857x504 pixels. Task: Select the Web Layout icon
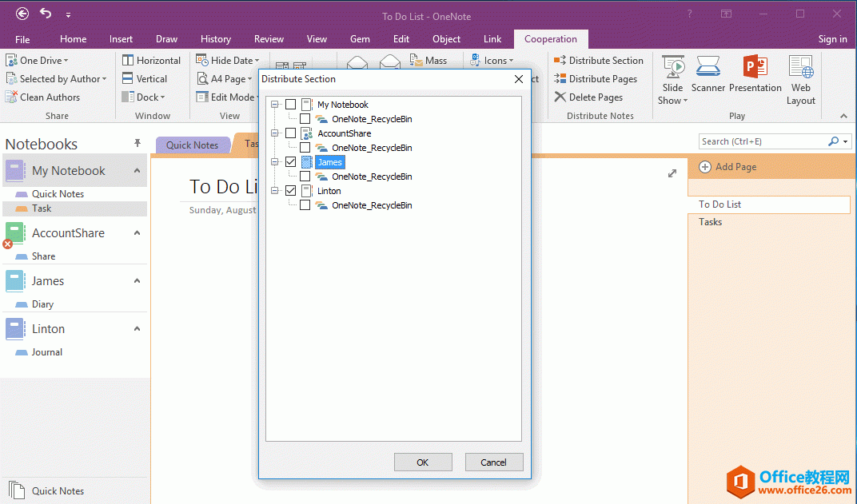pos(800,76)
